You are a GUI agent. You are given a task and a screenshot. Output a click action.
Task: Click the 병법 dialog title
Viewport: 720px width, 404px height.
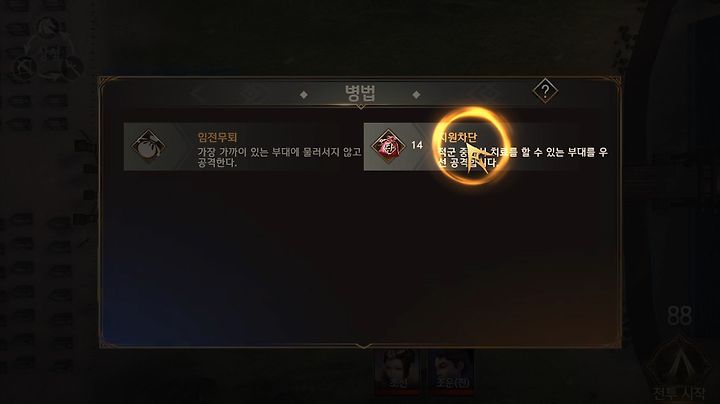[360, 93]
